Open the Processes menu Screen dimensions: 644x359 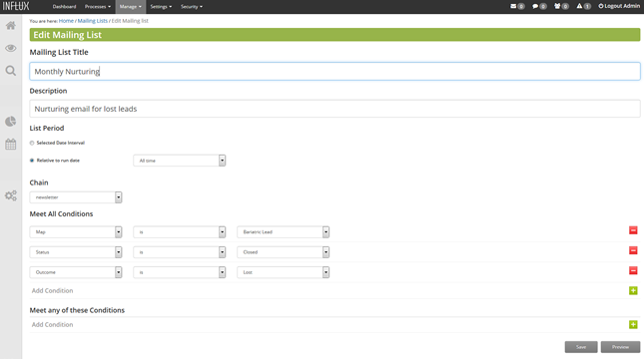(x=97, y=7)
